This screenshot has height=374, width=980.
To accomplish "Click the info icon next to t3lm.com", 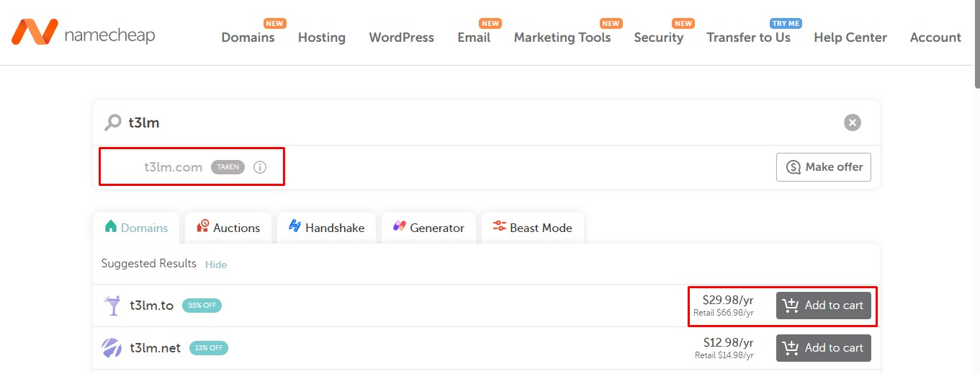I will [x=260, y=167].
